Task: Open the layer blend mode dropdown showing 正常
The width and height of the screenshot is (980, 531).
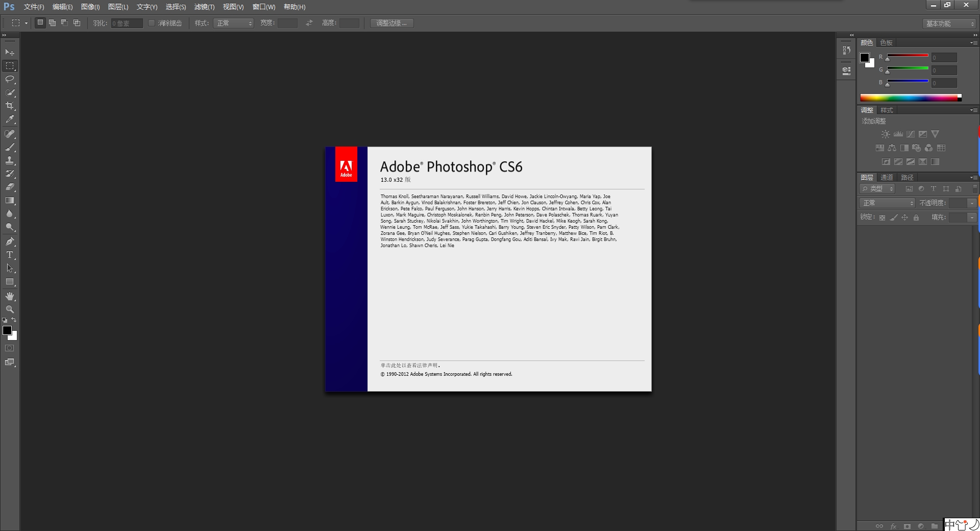Action: 887,203
